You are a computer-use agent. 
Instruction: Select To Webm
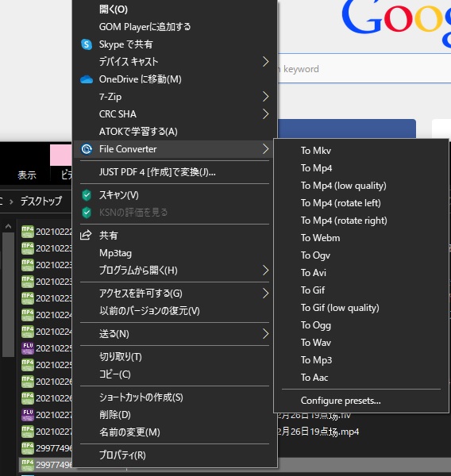[361, 238]
